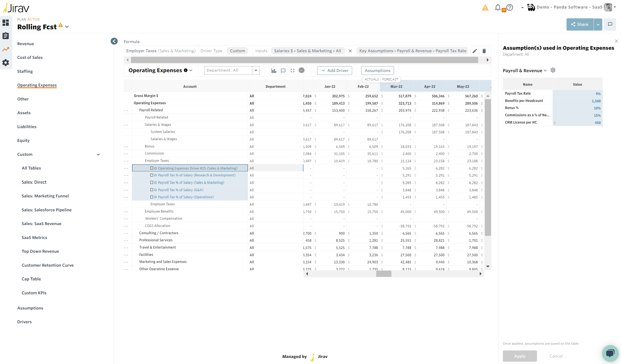Toggle checkbox for Payroll Tax (Operations) driver
Viewport: 621px width, 364px height.
152,197
